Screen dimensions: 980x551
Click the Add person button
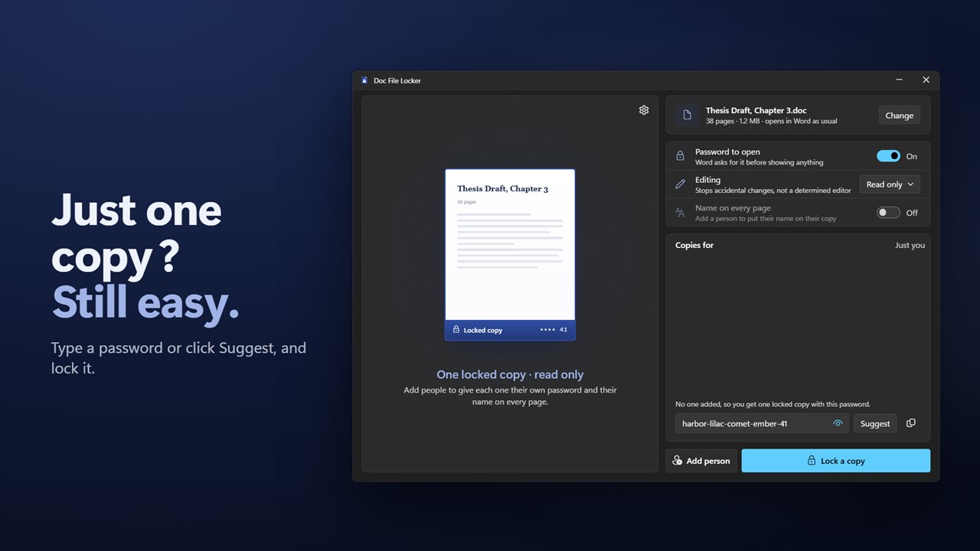(701, 461)
